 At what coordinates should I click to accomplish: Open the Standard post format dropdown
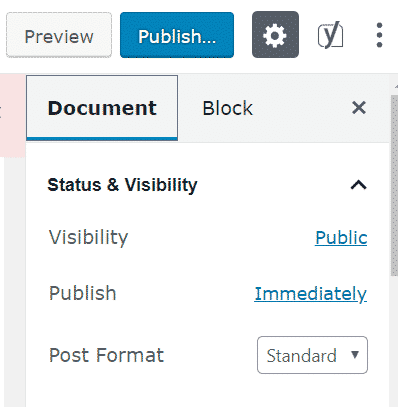point(312,355)
